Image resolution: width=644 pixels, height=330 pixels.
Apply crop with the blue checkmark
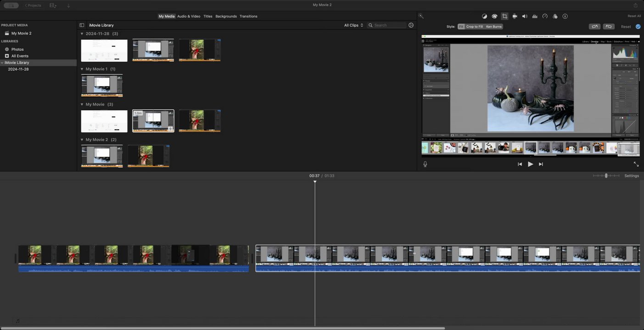638,27
